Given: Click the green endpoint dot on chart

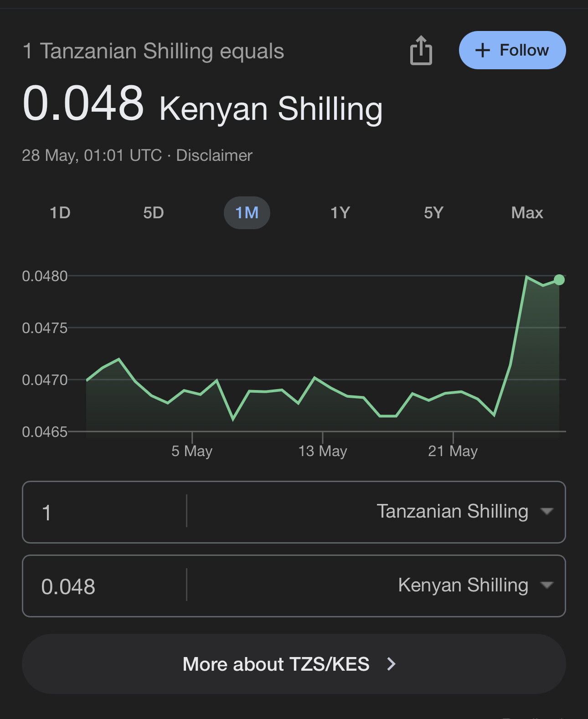Looking at the screenshot, I should [x=559, y=280].
